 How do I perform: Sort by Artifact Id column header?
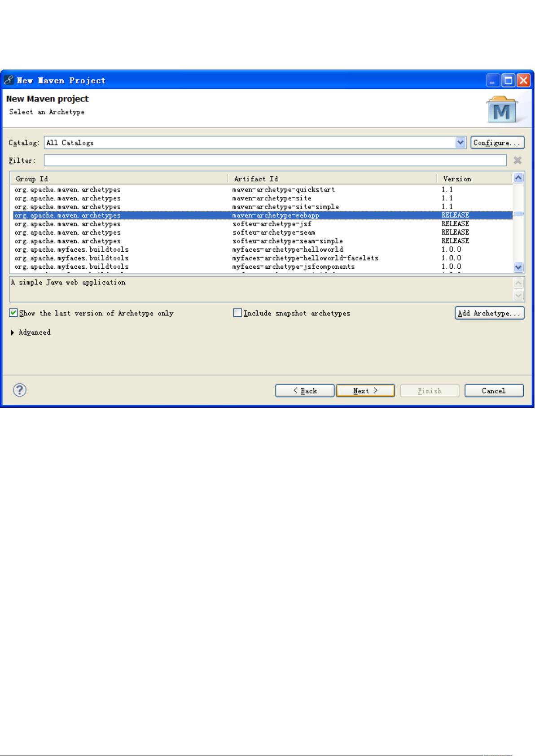(332, 179)
